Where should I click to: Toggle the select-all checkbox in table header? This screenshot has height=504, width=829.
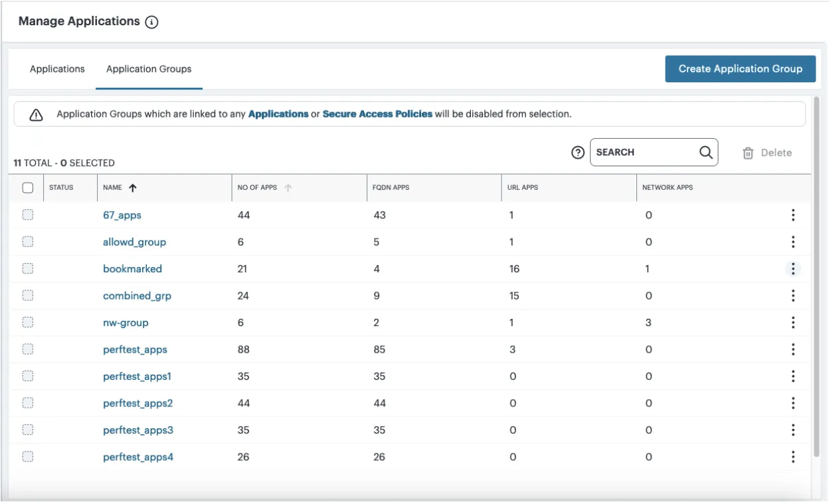coord(28,188)
